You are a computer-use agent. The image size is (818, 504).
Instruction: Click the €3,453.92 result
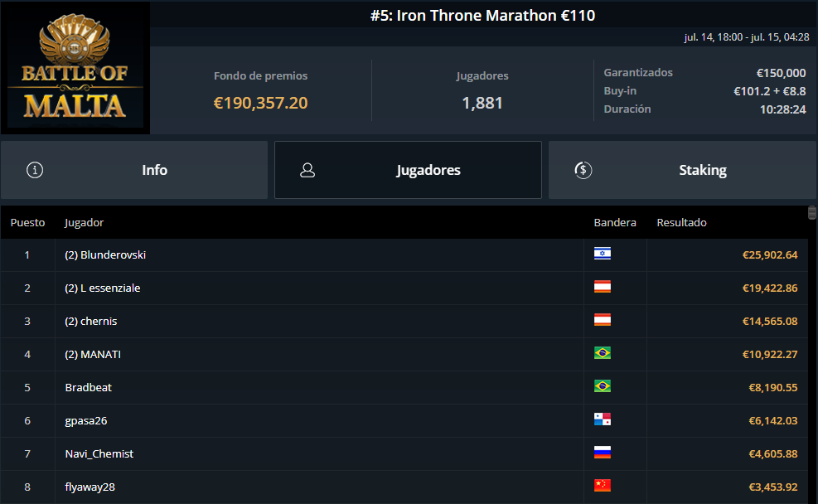[x=773, y=487]
